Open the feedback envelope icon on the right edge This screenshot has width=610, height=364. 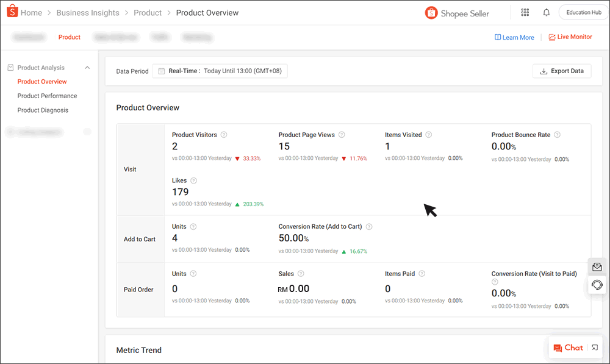(x=597, y=266)
